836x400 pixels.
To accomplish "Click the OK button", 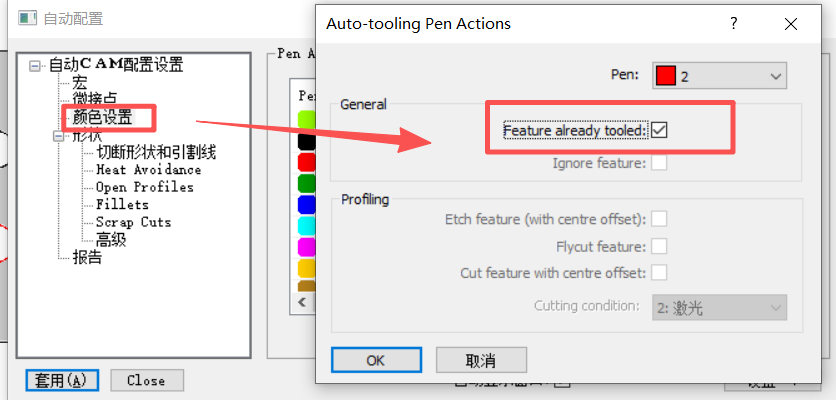I will (375, 360).
